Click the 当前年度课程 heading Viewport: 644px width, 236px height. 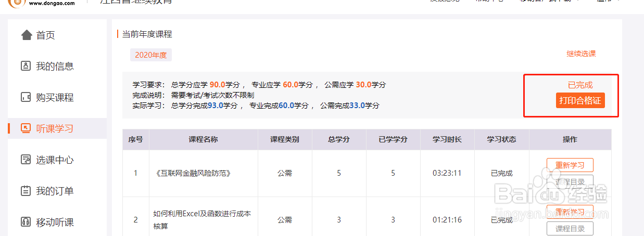pyautogui.click(x=147, y=34)
